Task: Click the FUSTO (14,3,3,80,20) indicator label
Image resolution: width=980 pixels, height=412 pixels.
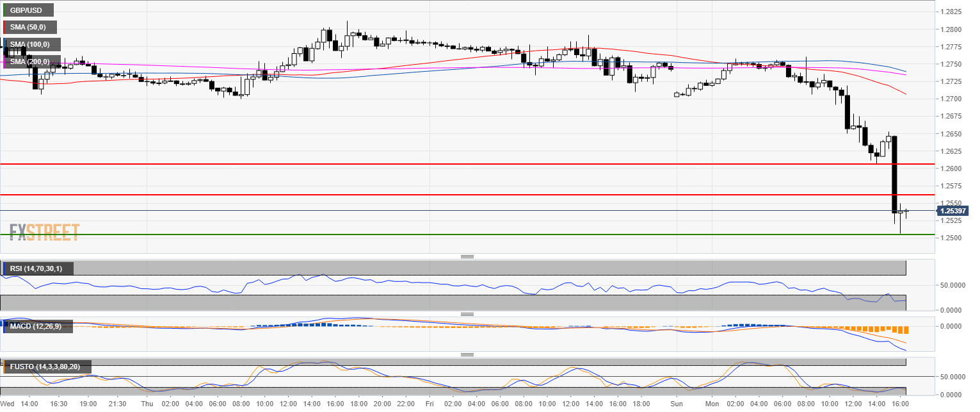Action: pyautogui.click(x=46, y=367)
